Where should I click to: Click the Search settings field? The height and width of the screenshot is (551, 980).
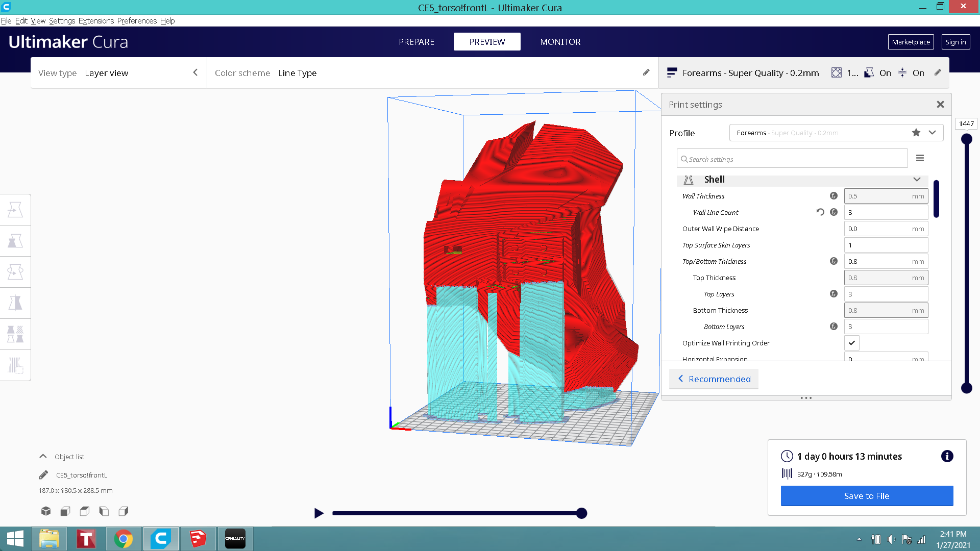(792, 159)
